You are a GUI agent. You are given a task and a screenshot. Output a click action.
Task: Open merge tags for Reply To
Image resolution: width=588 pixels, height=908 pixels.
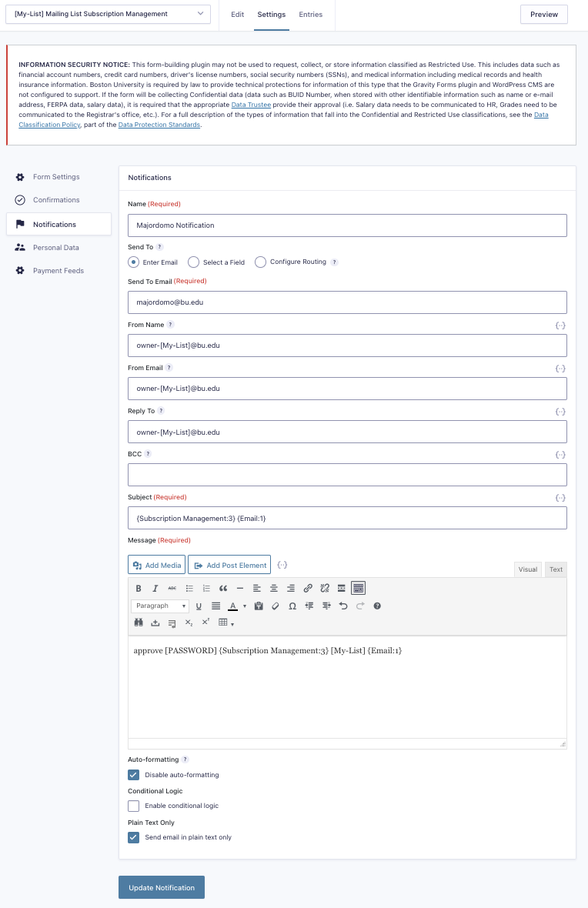point(560,412)
